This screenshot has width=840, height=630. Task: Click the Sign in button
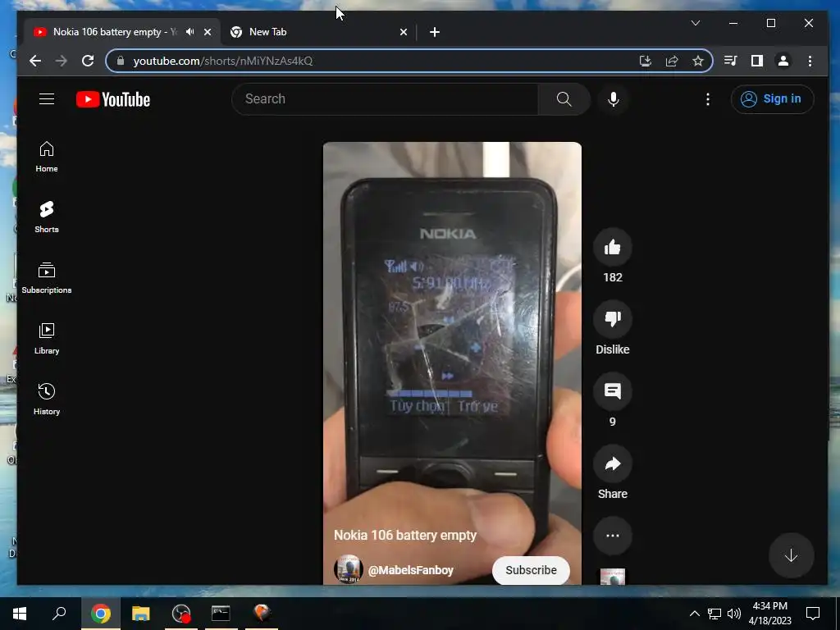coord(772,99)
